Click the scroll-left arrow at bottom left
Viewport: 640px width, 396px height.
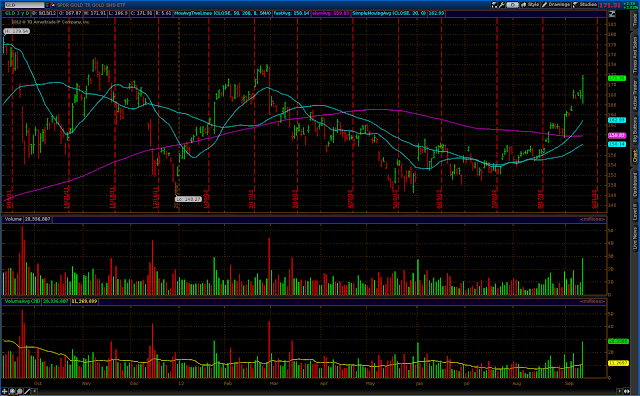[34, 391]
